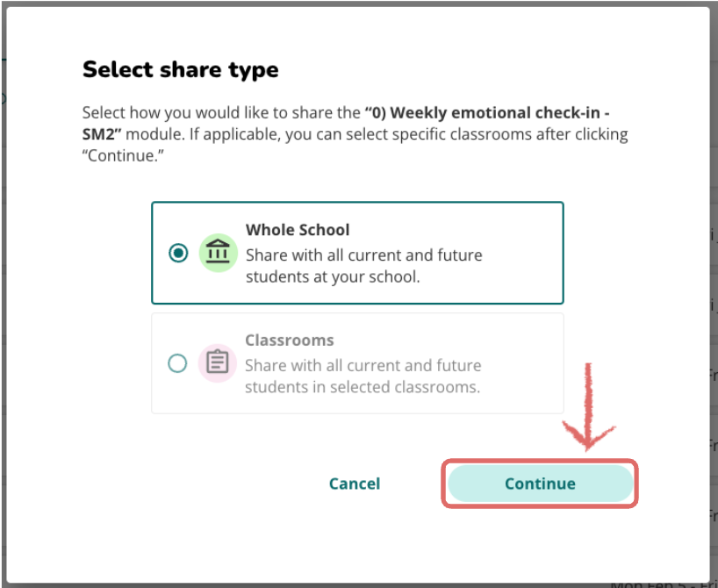Click the dimmed background right of the dialog
The height and width of the screenshot is (588, 718).
tap(714, 293)
